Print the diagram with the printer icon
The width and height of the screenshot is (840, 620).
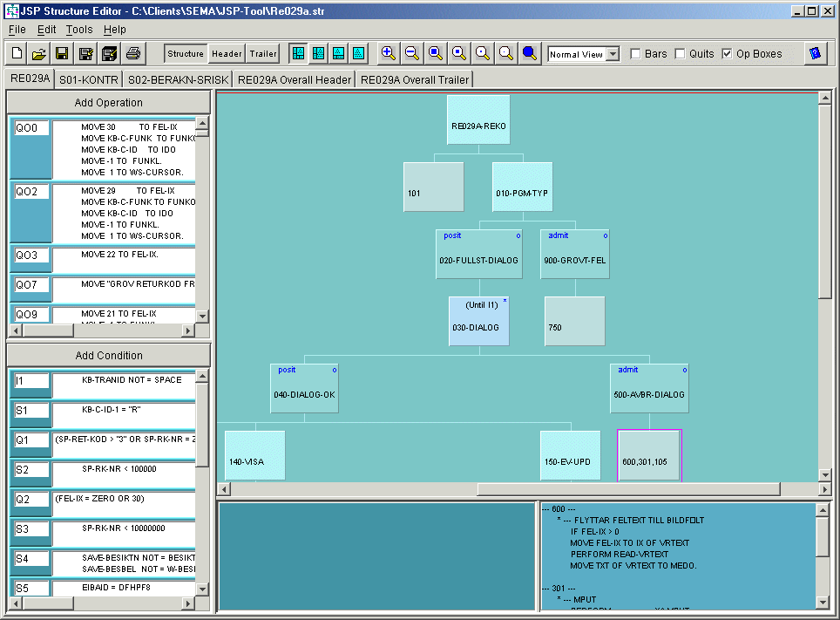click(132, 53)
